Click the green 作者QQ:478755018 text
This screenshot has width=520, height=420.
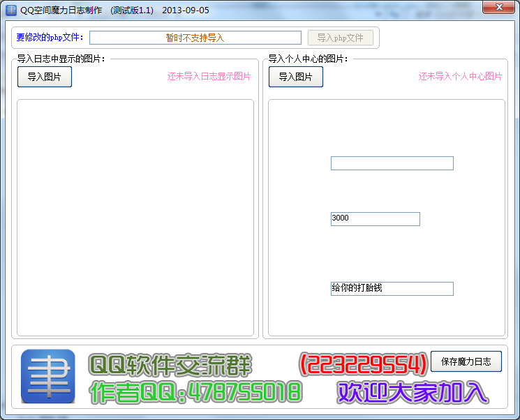click(x=195, y=392)
